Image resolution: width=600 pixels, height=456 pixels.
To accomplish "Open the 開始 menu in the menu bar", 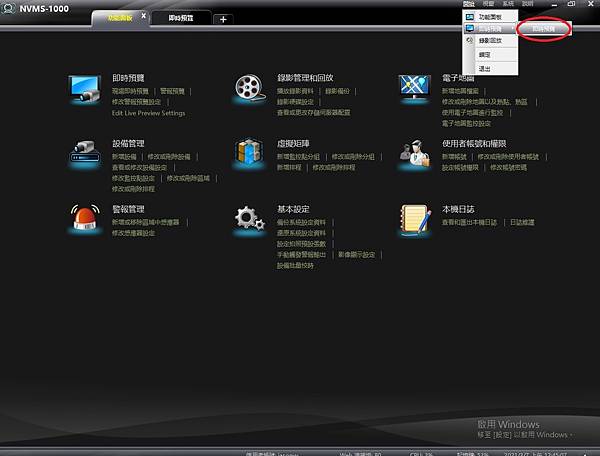I will [469, 4].
